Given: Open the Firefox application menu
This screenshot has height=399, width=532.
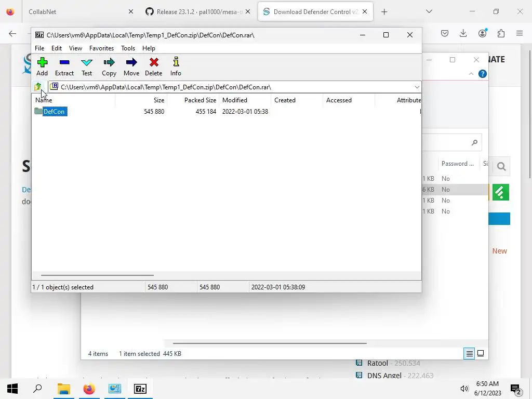Looking at the screenshot, I should pos(520,33).
